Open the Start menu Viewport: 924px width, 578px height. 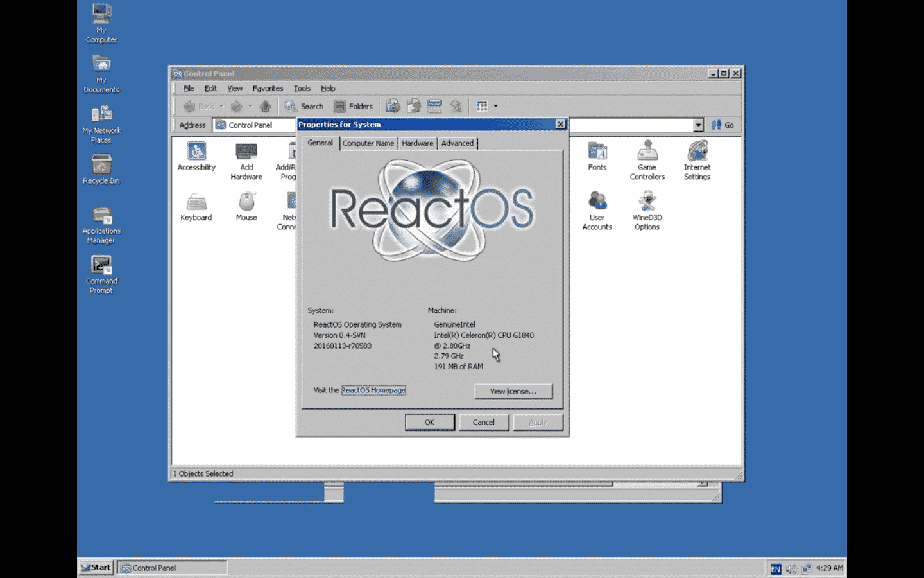point(96,568)
